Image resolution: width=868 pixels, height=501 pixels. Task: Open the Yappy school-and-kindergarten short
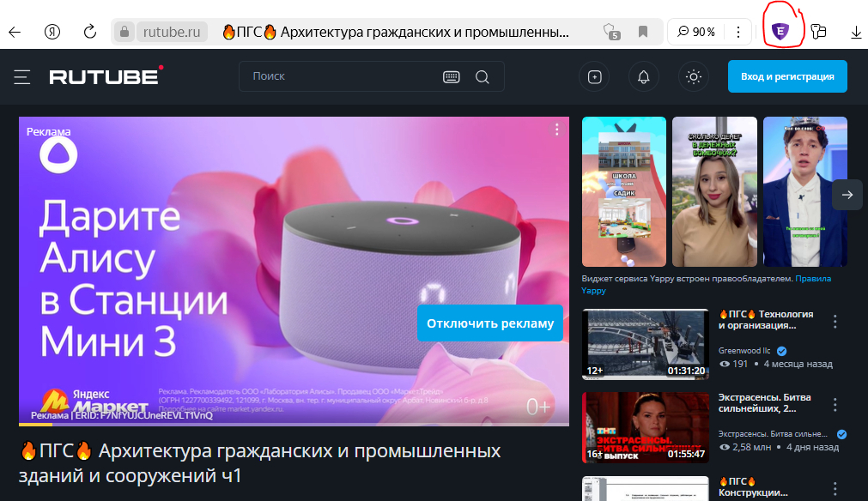pos(624,192)
